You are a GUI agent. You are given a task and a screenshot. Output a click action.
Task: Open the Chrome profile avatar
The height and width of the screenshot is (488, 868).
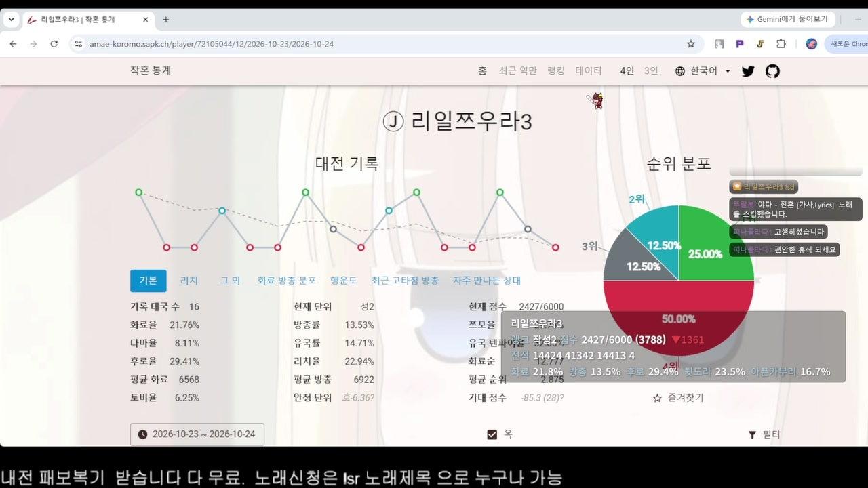(811, 44)
